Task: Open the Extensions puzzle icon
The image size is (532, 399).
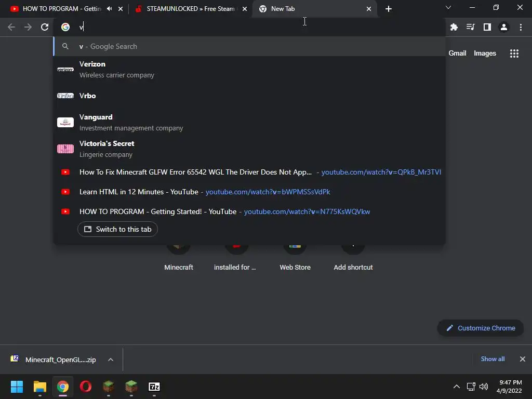Action: pos(454,27)
